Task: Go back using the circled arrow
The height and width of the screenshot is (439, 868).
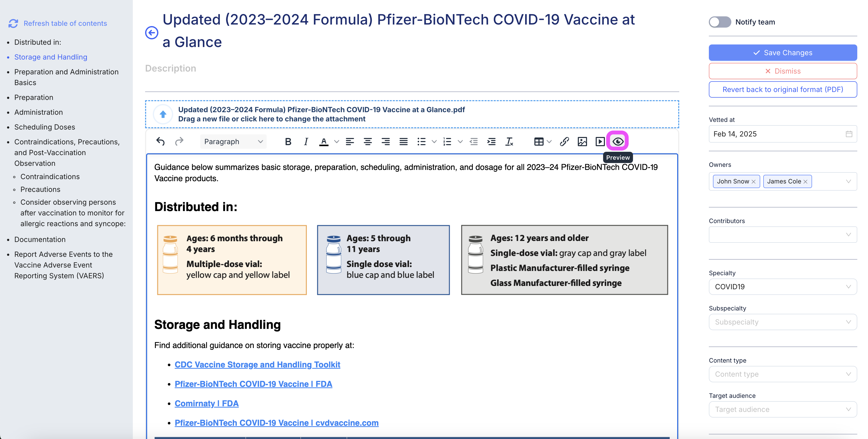Action: [152, 33]
